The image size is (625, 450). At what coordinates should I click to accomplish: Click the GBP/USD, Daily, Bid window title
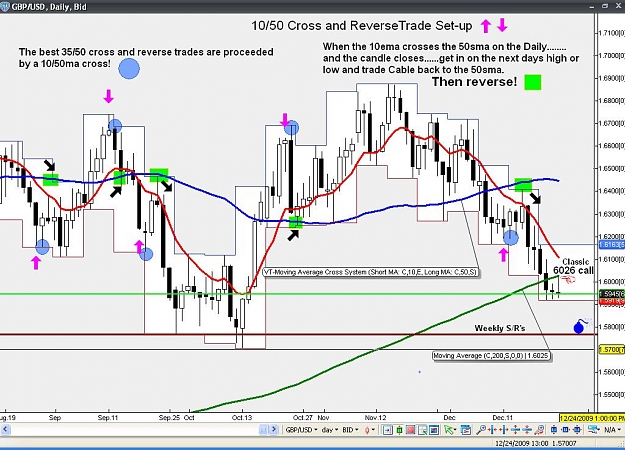(x=49, y=7)
